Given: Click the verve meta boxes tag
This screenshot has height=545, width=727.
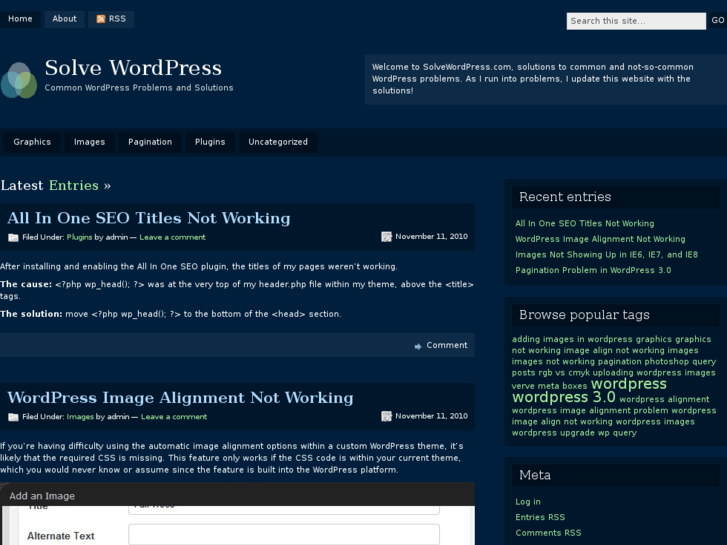Looking at the screenshot, I should pos(549,386).
